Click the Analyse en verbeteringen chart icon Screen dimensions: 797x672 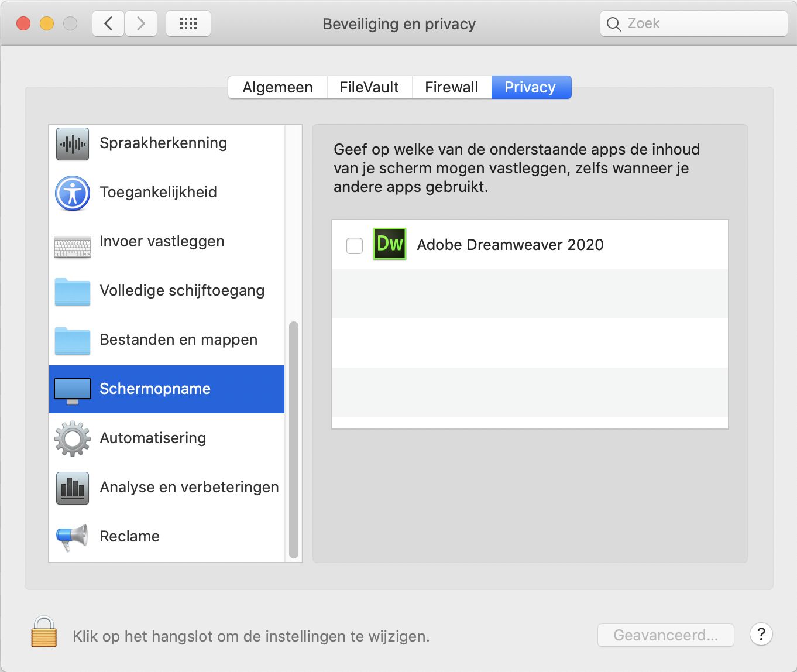71,488
